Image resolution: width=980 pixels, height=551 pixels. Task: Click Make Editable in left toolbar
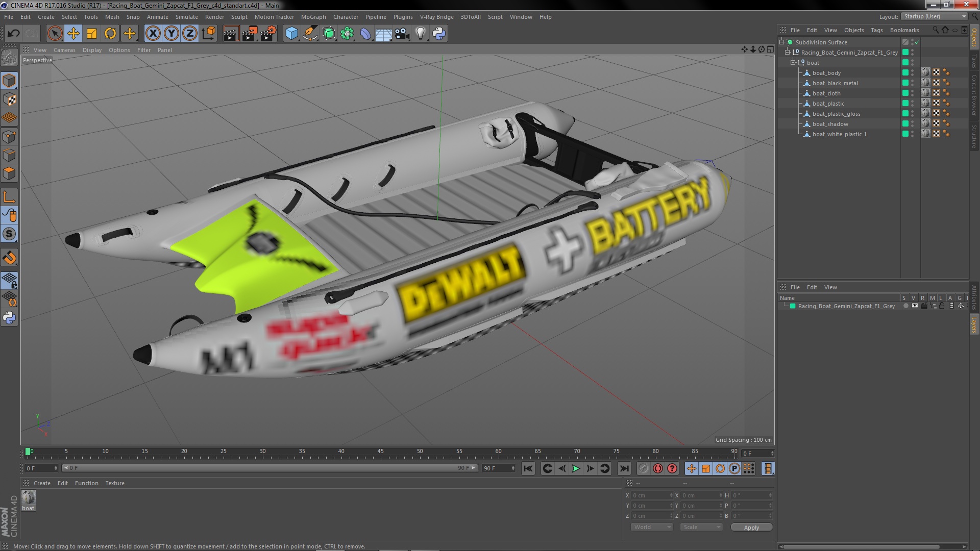[x=9, y=58]
